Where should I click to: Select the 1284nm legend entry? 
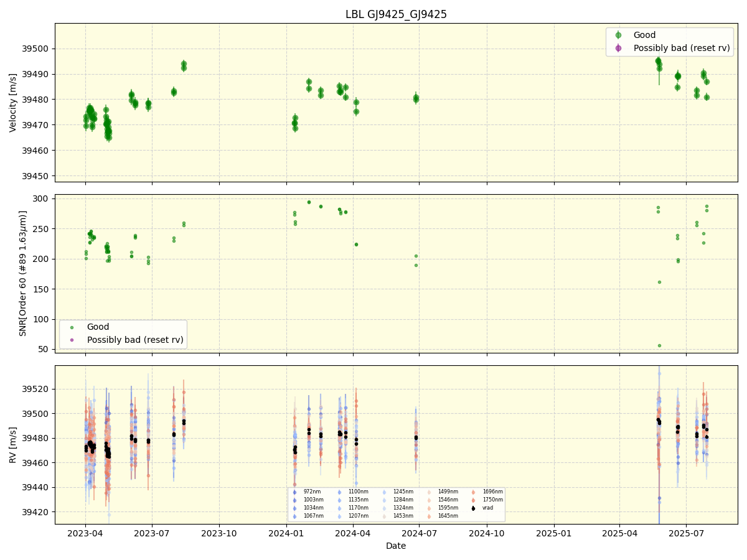click(403, 500)
